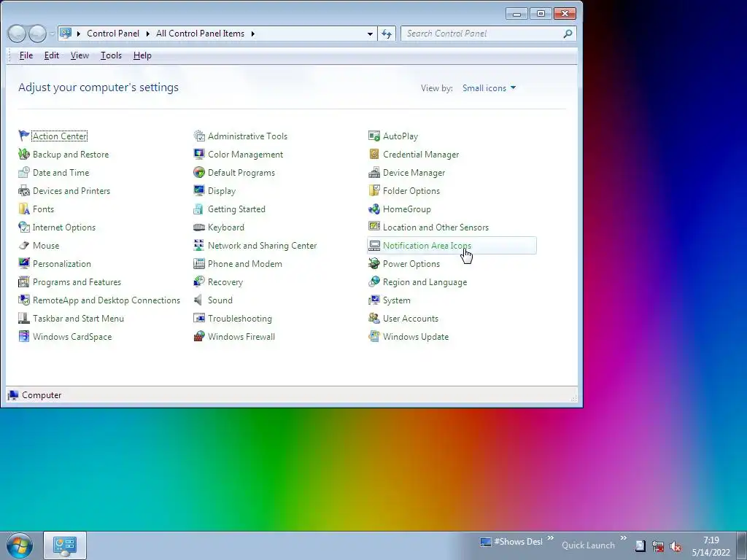Open the Devices and Printers icon
The width and height of the screenshot is (747, 560).
pos(24,190)
